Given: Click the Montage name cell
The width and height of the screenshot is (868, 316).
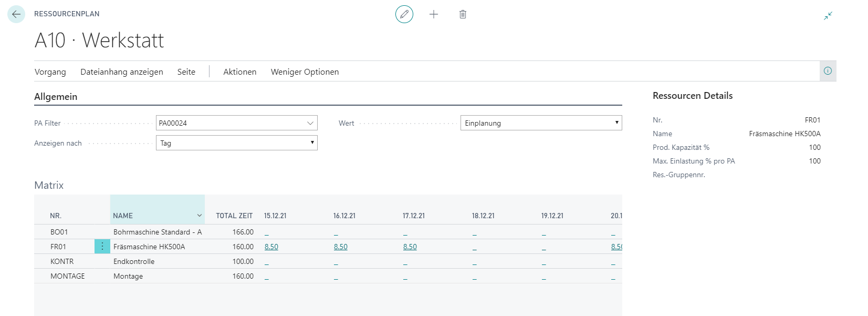Looking at the screenshot, I should 128,276.
